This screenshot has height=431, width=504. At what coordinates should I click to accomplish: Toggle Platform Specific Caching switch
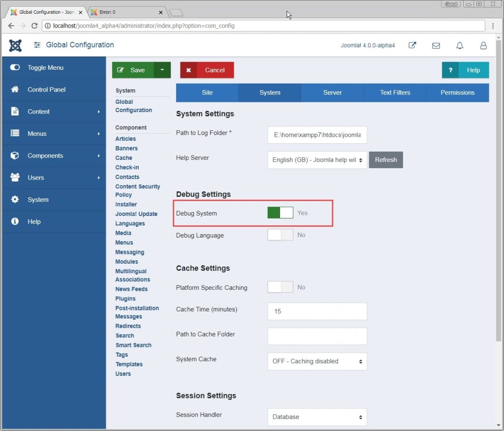280,287
